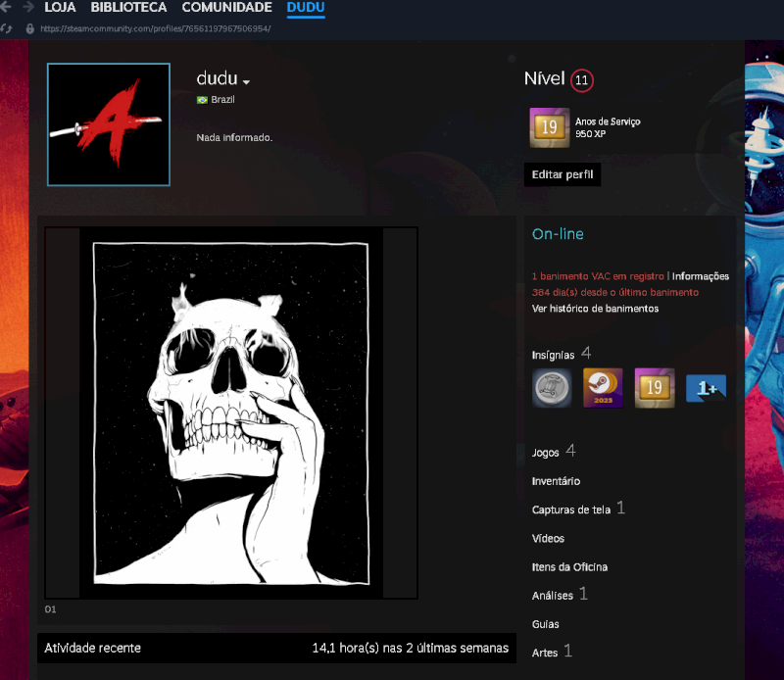Click the Nada informado summary text
The width and height of the screenshot is (784, 680).
[x=234, y=137]
